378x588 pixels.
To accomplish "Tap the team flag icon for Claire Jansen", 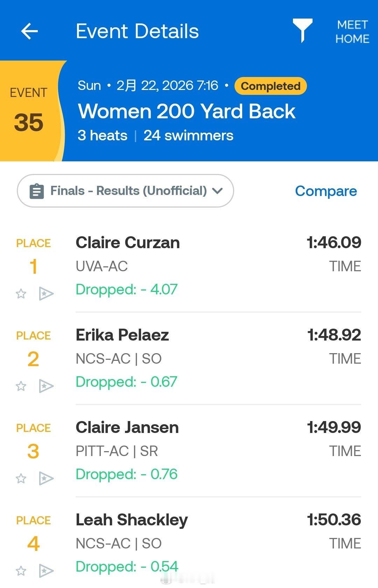I will click(x=46, y=478).
